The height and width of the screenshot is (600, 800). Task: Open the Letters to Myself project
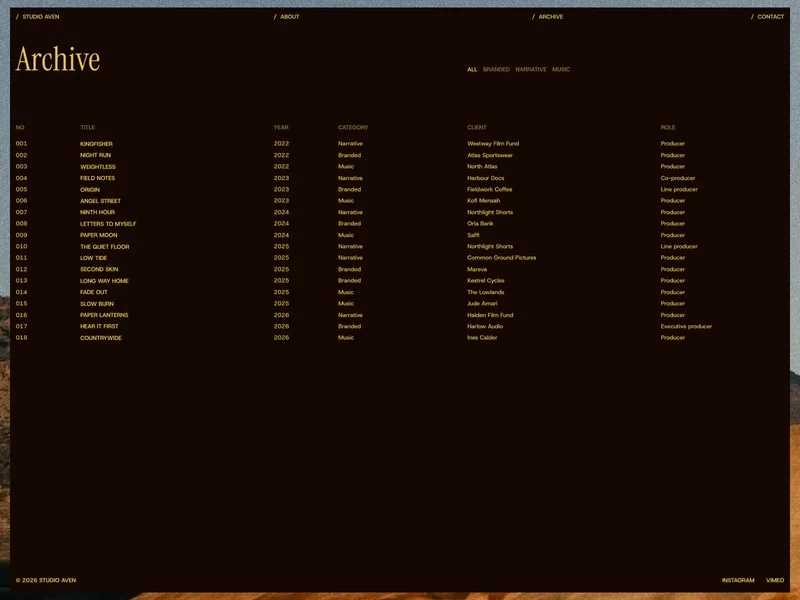[x=108, y=223]
